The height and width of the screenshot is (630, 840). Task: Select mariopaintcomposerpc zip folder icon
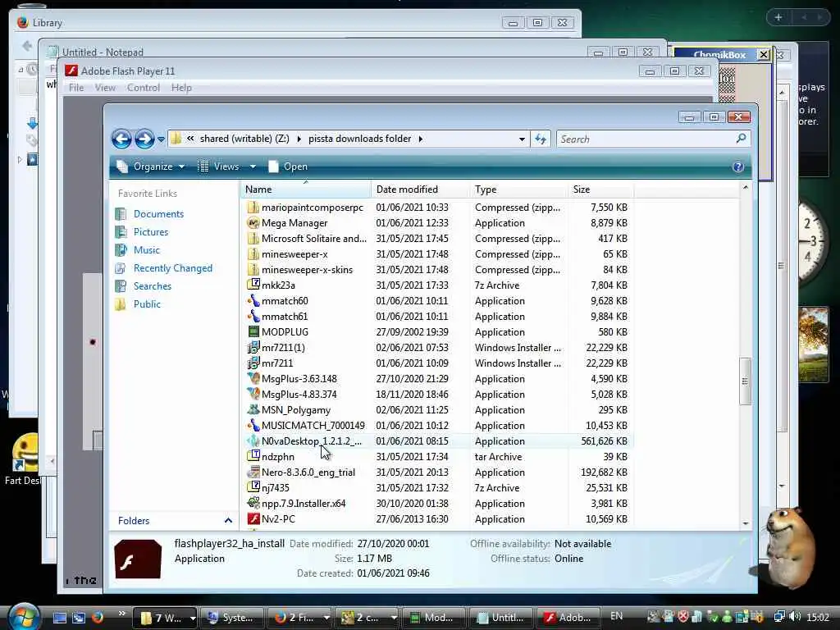point(253,208)
